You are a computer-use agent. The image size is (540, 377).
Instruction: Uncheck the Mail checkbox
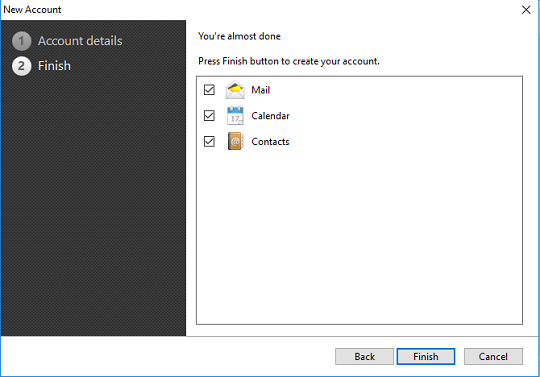point(209,90)
